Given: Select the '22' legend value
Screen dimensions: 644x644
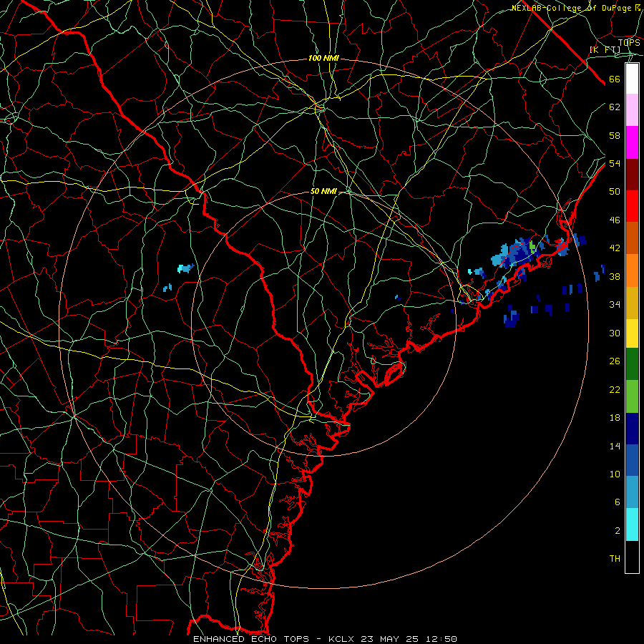Looking at the screenshot, I should point(615,389).
